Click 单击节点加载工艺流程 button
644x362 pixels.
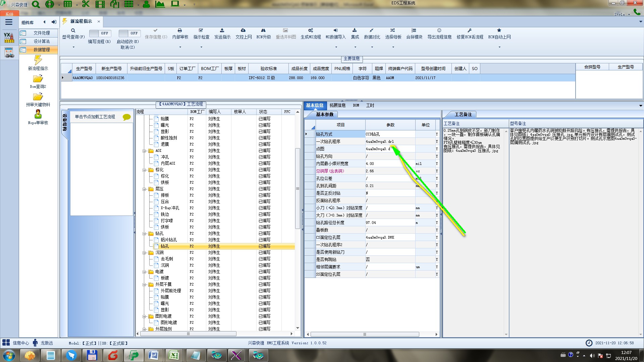pyautogui.click(x=95, y=117)
